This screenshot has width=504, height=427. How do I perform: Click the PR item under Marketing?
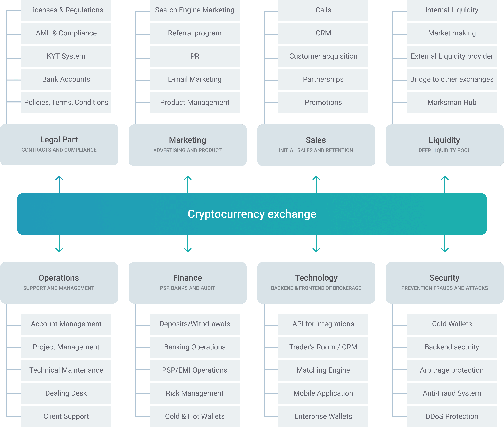pyautogui.click(x=195, y=56)
